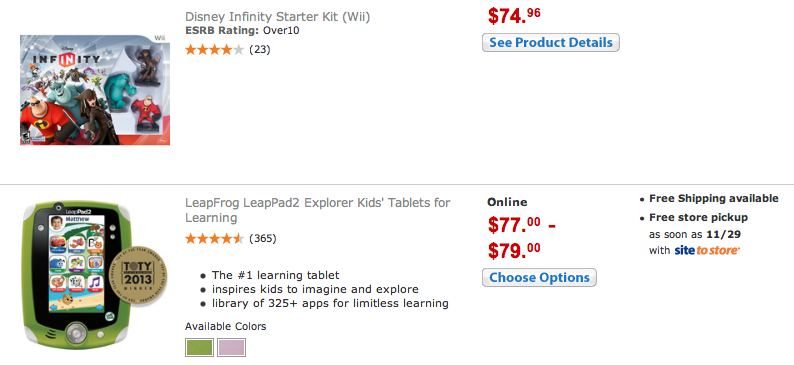Open LeapFrog LeapPad2 Explorer Kids' Tablets link
This screenshot has height=365, width=794.
coord(317,210)
